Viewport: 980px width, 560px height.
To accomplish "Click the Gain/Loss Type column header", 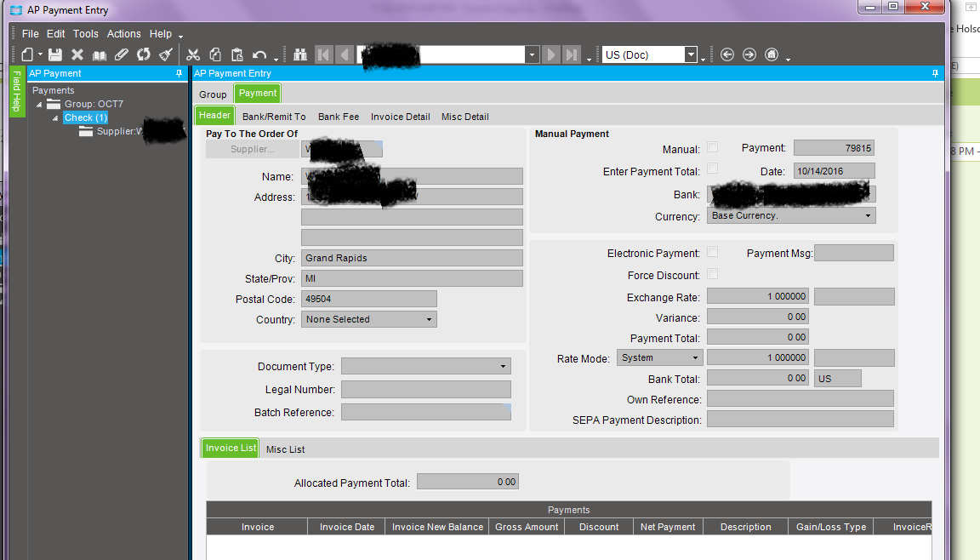I will pos(830,527).
